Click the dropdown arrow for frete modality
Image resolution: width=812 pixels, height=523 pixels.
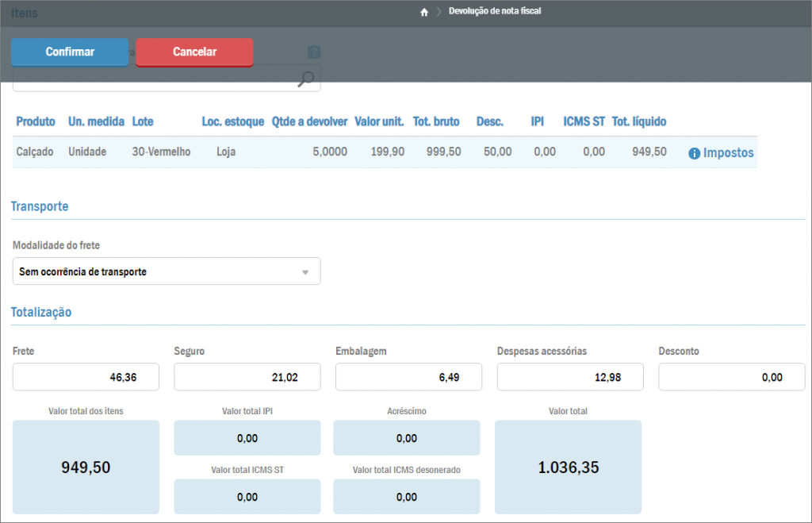click(305, 272)
